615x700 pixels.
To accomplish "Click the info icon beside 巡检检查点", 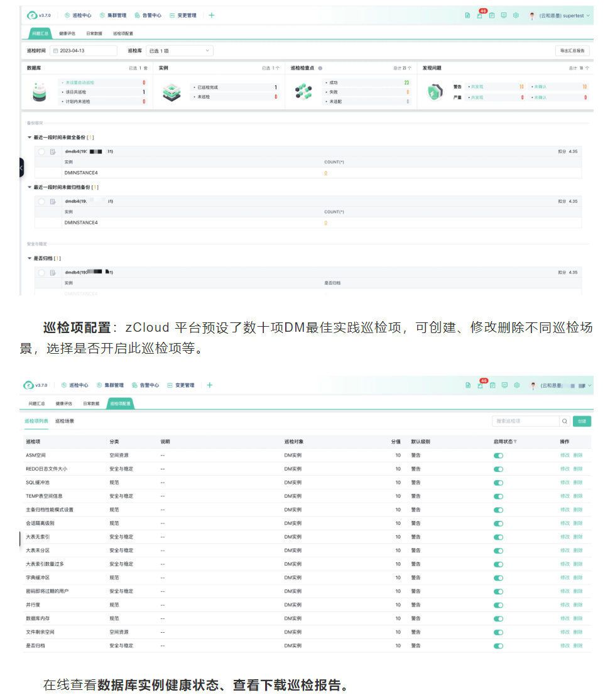I will click(x=320, y=68).
